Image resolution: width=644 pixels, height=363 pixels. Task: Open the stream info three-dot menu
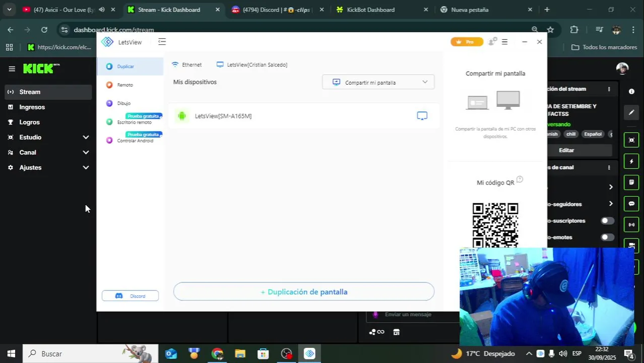[x=609, y=89]
